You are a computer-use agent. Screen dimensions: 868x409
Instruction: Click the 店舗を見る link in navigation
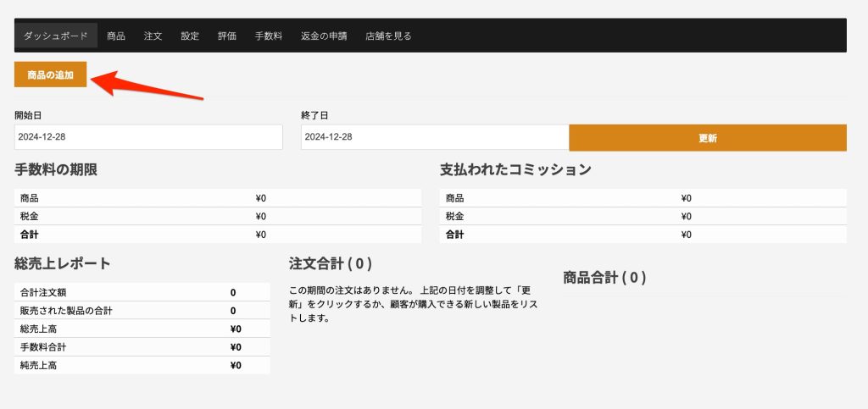pos(388,36)
